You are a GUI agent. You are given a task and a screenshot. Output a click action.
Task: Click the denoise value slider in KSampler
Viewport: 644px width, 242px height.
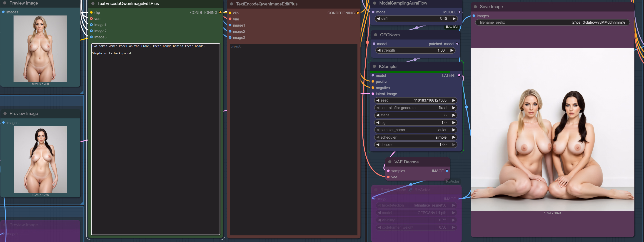[415, 145]
